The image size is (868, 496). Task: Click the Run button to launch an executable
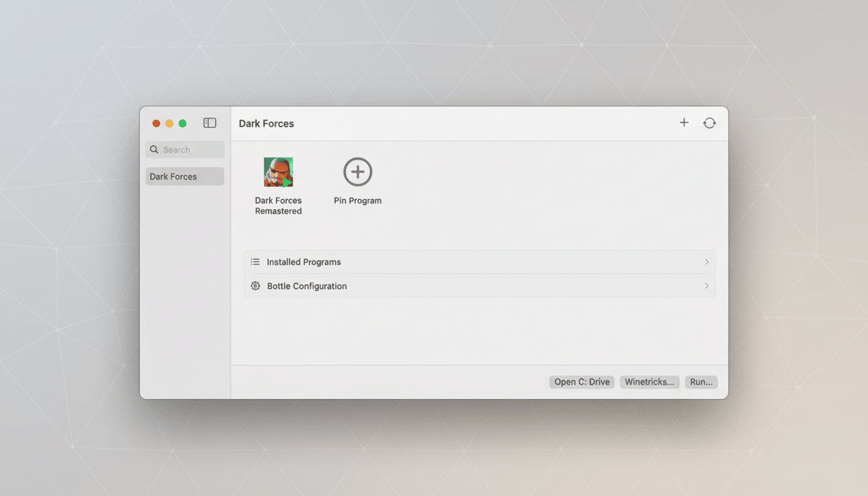[x=701, y=382]
